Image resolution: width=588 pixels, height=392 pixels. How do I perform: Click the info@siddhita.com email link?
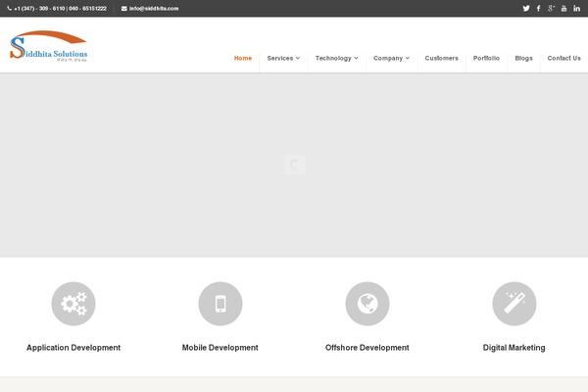pyautogui.click(x=154, y=8)
